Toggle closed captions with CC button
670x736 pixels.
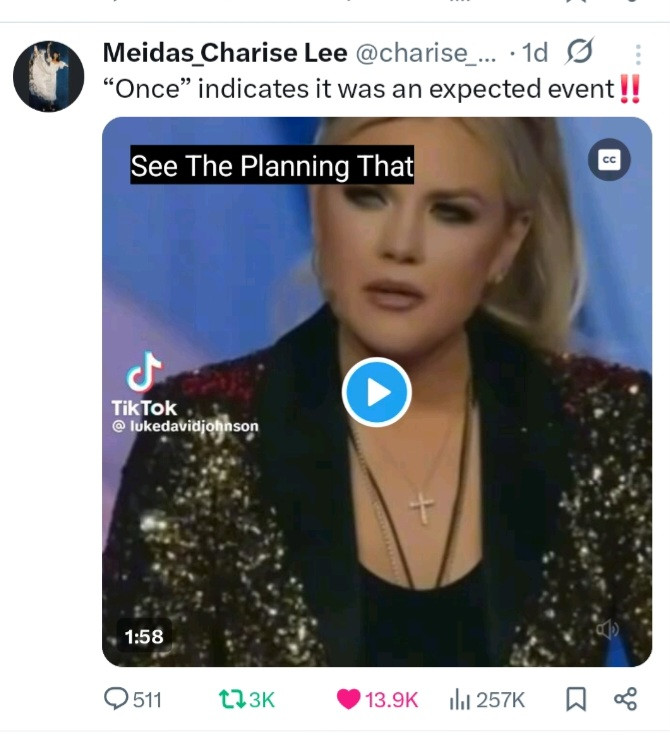pyautogui.click(x=609, y=160)
